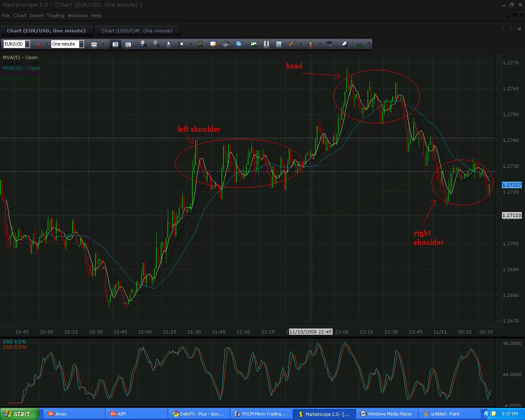Click the refresh arrows icon

[x=226, y=44]
